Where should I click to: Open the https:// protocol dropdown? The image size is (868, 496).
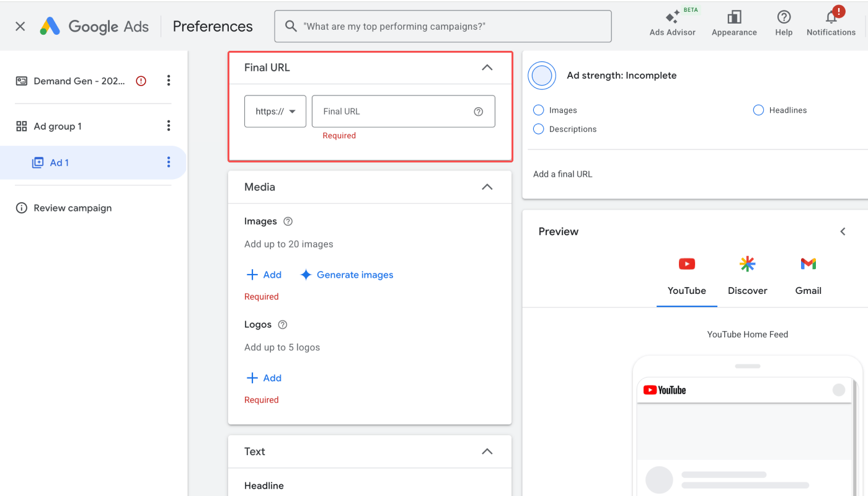coord(275,112)
